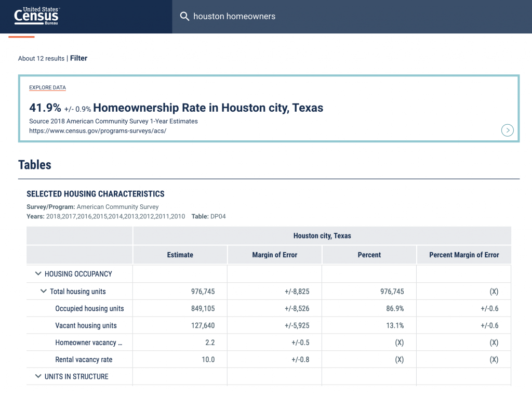Select the Rental vacancy rate row label
Viewport: 532px width, 394px height.
coord(84,359)
